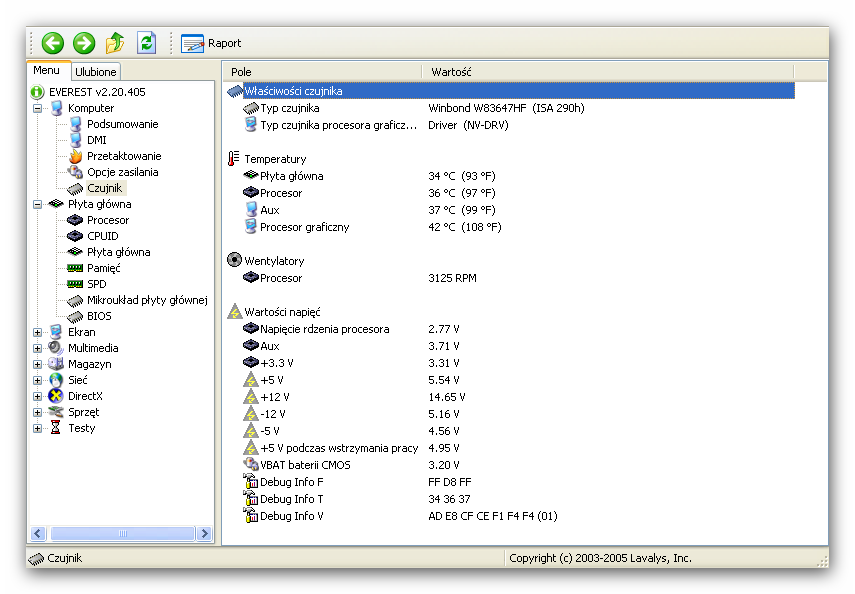Viewport: 855px width, 594px height.
Task: Expand the DirectX tree node
Action: coord(38,396)
